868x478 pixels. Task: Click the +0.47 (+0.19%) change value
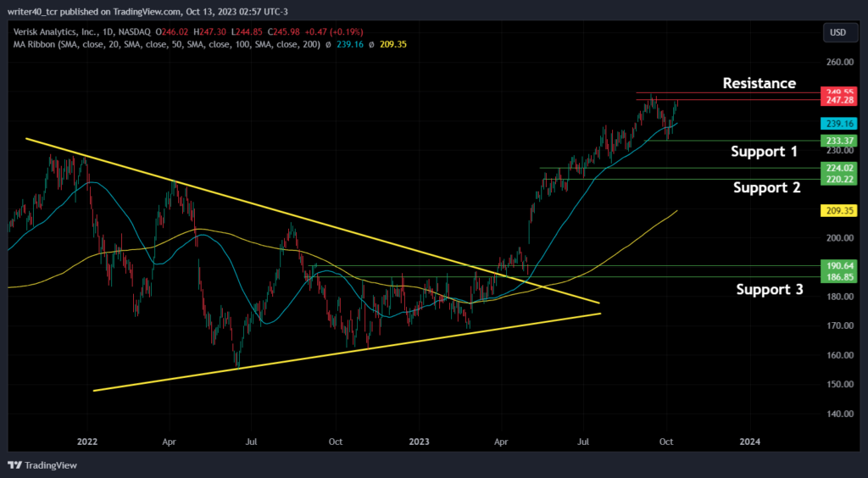(x=334, y=32)
